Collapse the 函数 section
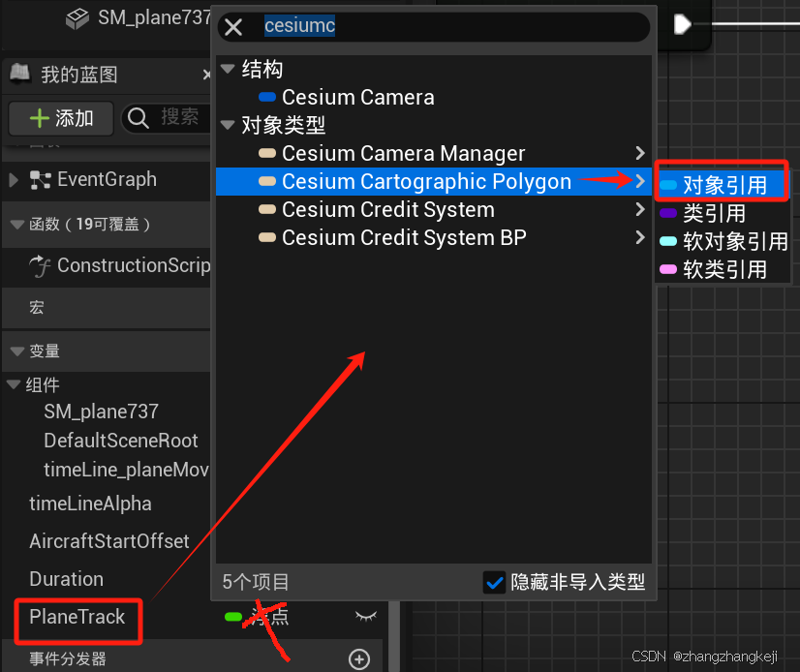Viewport: 800px width, 672px height. (x=17, y=225)
